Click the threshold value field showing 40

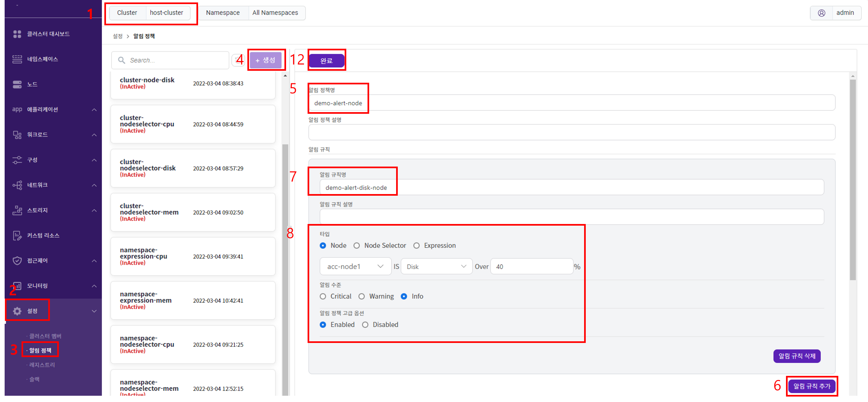coord(531,267)
